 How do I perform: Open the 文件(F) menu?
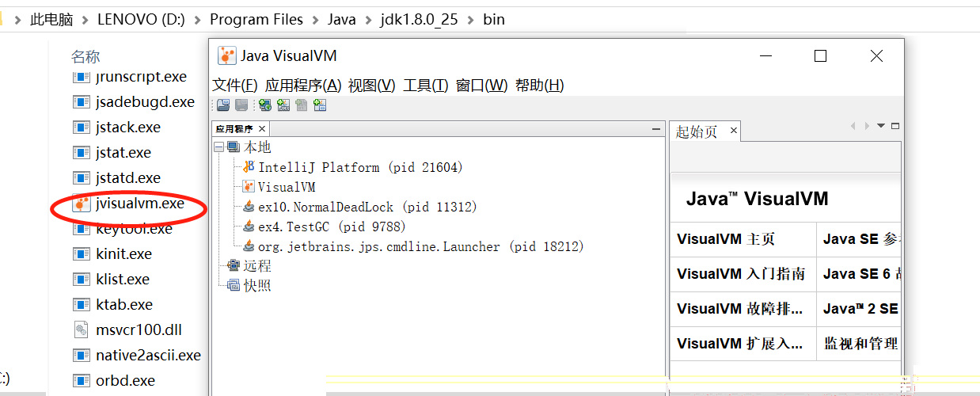[235, 86]
